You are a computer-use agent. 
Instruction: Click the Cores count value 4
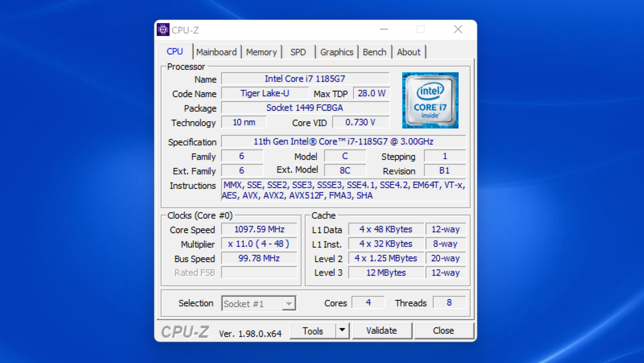368,302
